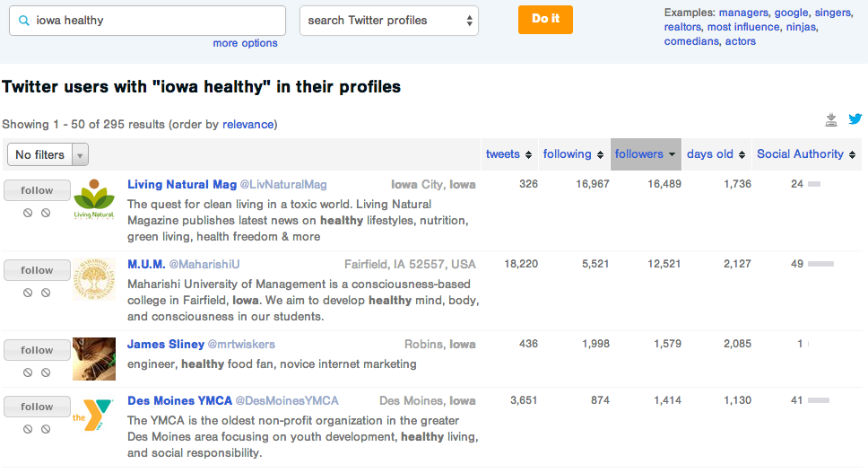Click Social Authority bar for M.U.M.

[820, 264]
